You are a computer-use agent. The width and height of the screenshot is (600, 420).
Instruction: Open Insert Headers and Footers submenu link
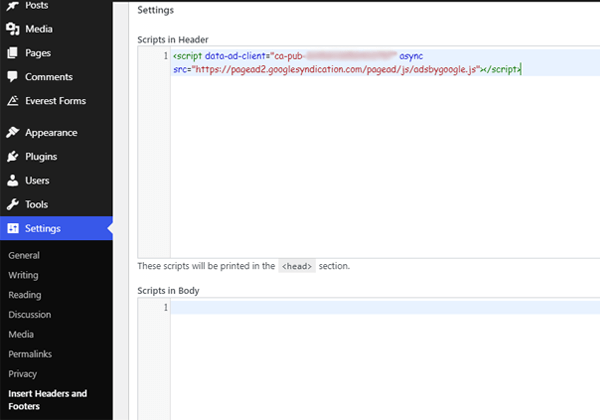pos(48,400)
